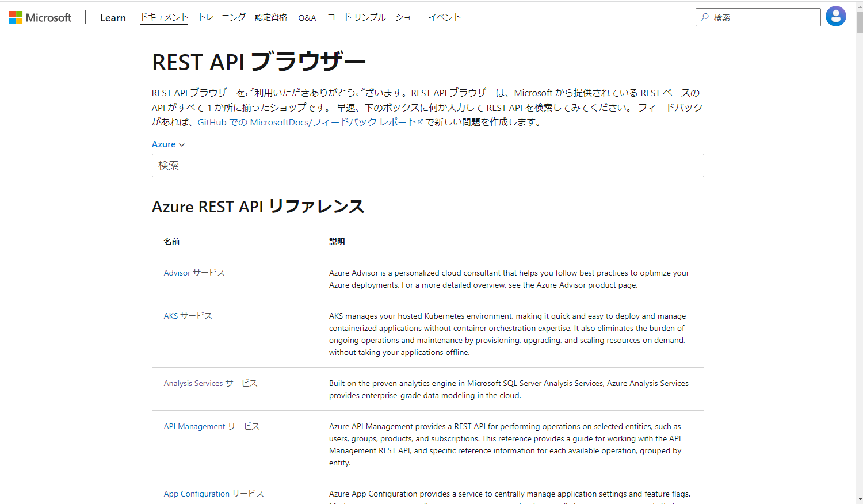Click the Azure API Management description text

505,445
